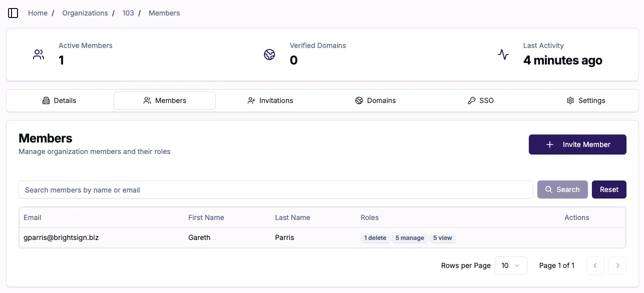This screenshot has width=644, height=293.
Task: Click the Verified Domains globe icon
Action: point(269,54)
